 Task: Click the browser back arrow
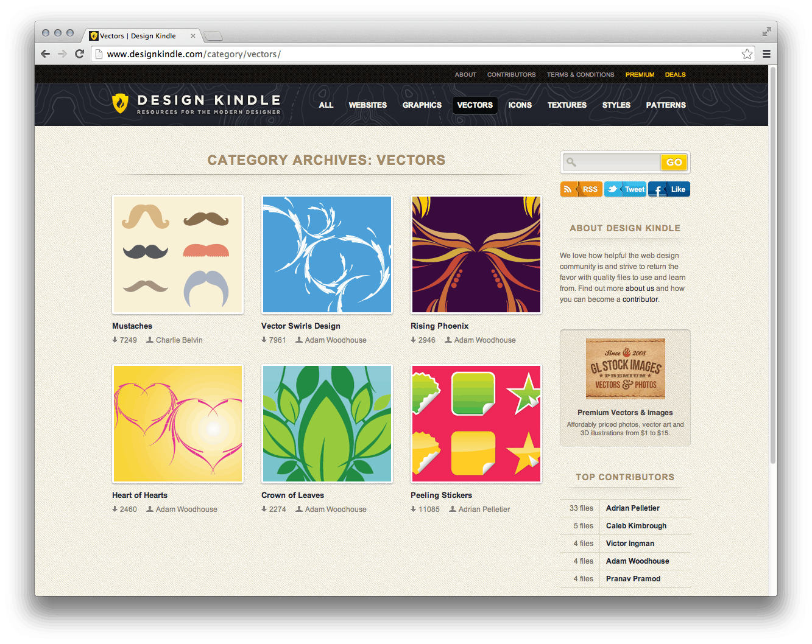(x=46, y=54)
